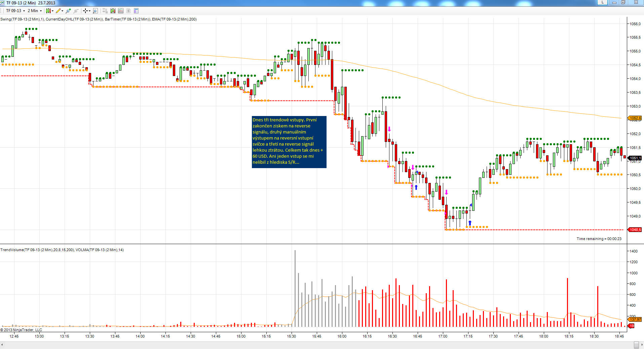Open the chart properties panel icon

click(136, 11)
